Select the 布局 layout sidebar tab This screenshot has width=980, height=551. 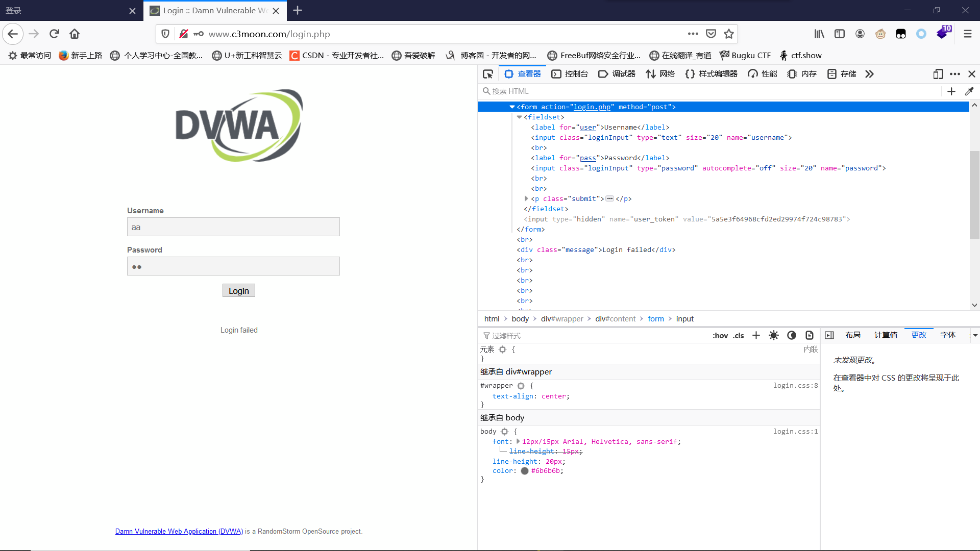click(x=852, y=335)
